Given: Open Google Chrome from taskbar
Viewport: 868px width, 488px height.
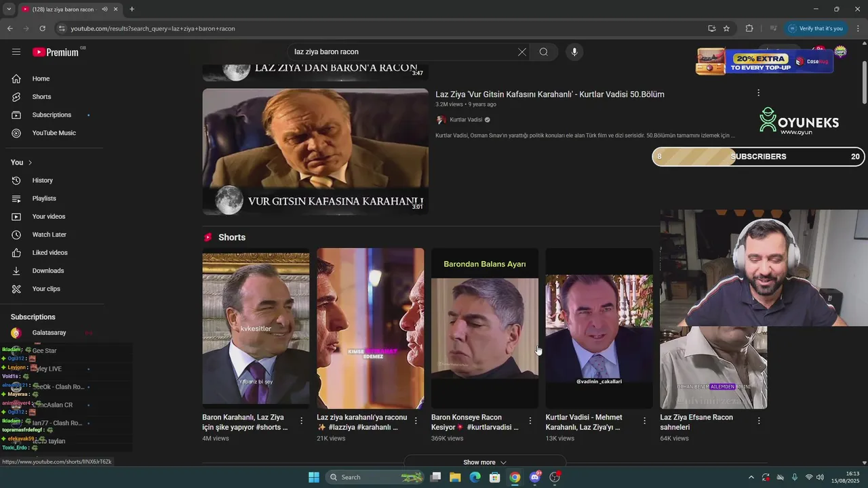Looking at the screenshot, I should pyautogui.click(x=515, y=477).
